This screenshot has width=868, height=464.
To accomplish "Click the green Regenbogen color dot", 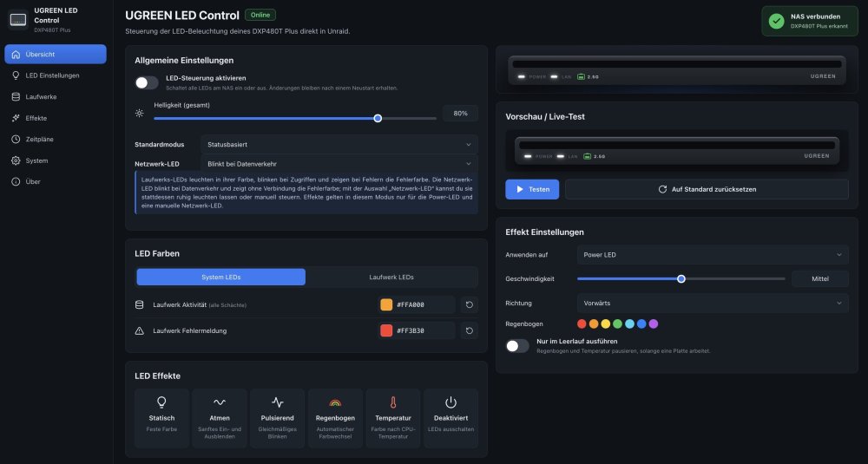I will coord(617,324).
